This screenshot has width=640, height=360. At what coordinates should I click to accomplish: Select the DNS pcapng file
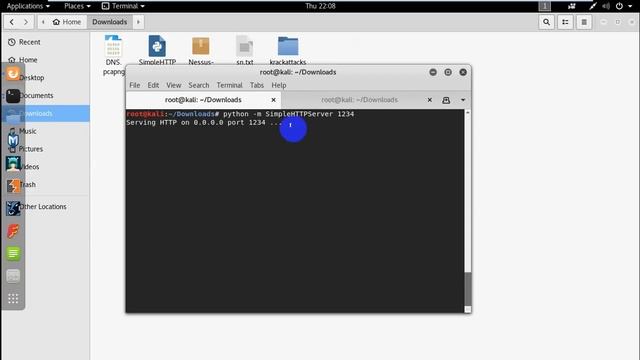coord(113,55)
